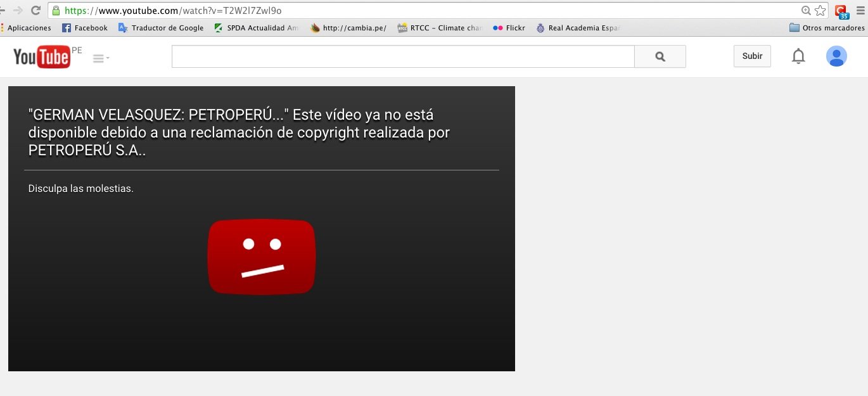Open the account avatar menu
The width and height of the screenshot is (868, 396).
836,56
